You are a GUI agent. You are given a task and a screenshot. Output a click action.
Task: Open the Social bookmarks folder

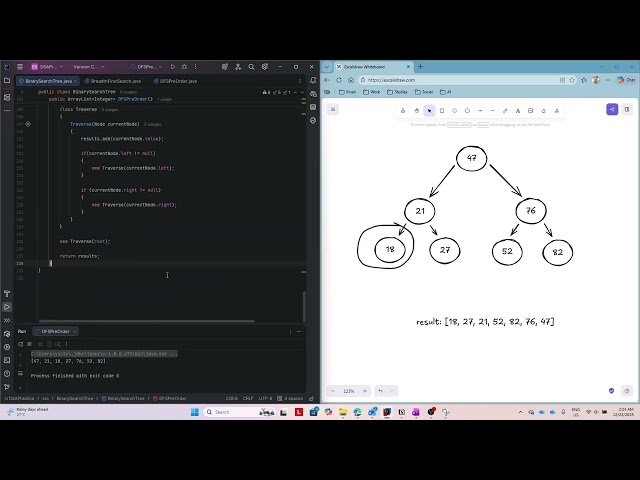click(424, 92)
